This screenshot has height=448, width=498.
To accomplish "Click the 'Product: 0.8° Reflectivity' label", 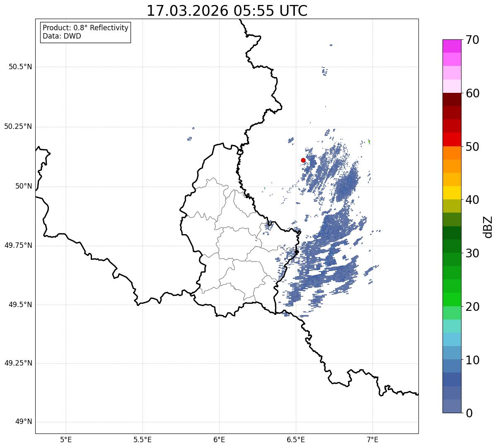I will tap(86, 28).
